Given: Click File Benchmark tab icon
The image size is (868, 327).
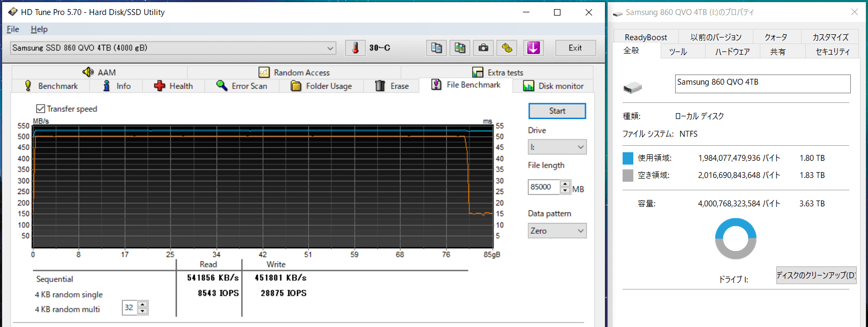Looking at the screenshot, I should coord(437,85).
